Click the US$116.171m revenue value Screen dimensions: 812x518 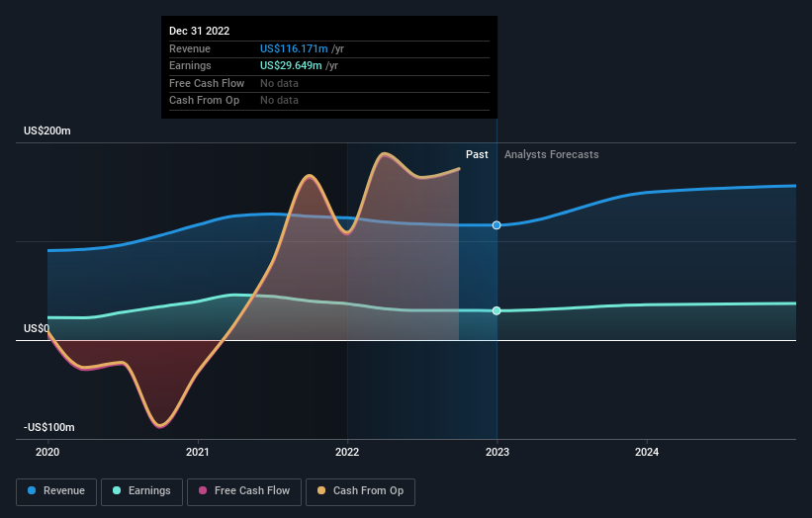point(294,48)
